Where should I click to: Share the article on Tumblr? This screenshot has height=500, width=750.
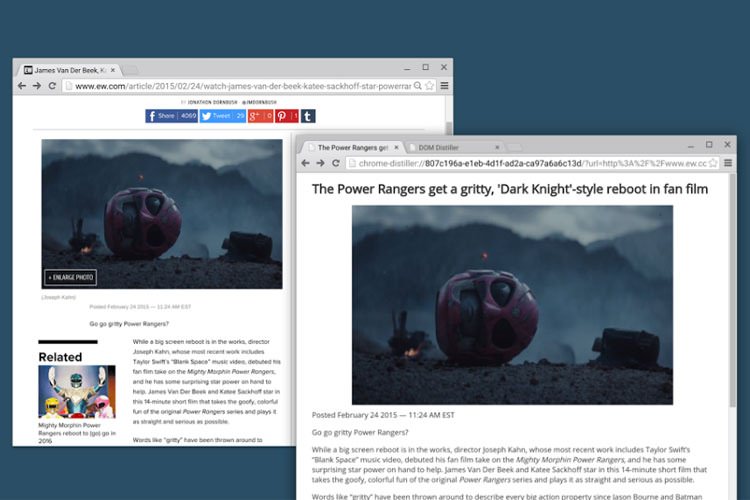click(308, 116)
